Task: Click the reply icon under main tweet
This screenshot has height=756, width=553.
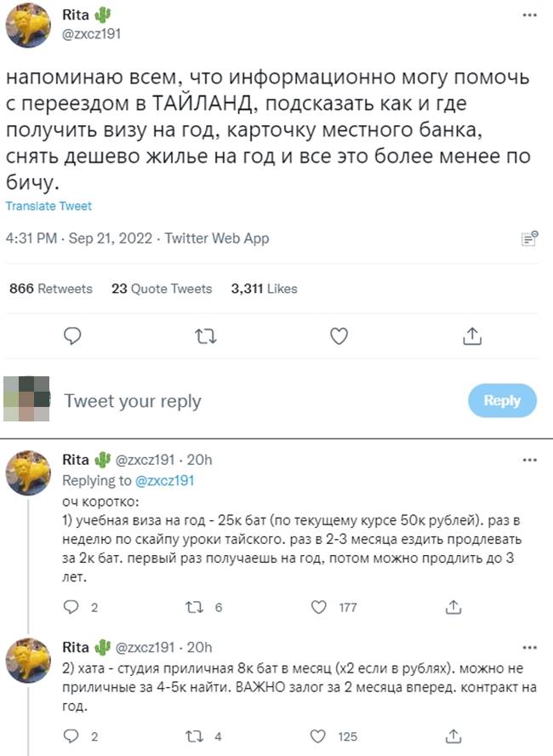Action: pyautogui.click(x=72, y=337)
